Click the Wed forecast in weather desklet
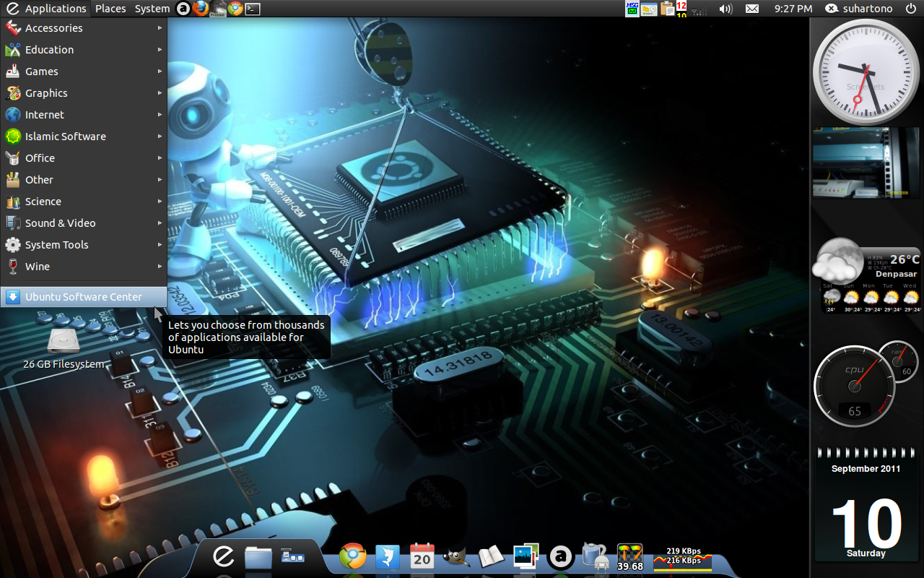The width and height of the screenshot is (924, 578). click(911, 298)
